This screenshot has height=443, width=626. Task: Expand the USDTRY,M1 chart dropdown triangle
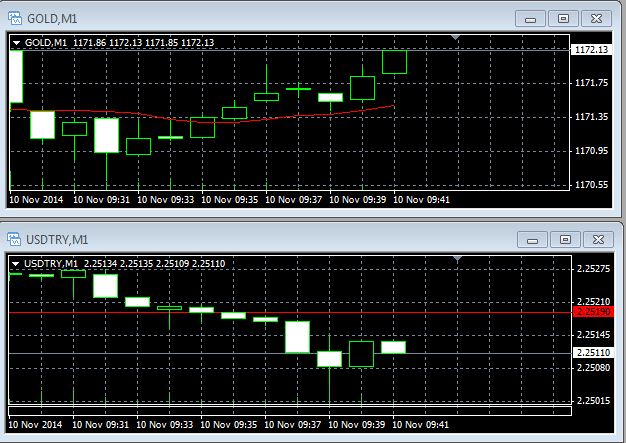coord(16,264)
